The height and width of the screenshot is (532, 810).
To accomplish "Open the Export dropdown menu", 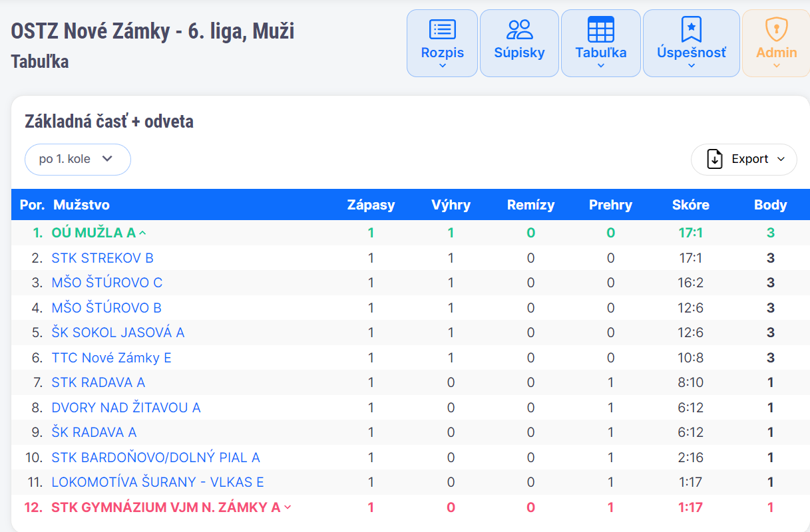I will pyautogui.click(x=744, y=160).
